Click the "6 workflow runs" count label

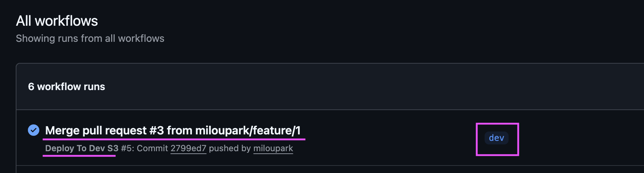pyautogui.click(x=66, y=86)
